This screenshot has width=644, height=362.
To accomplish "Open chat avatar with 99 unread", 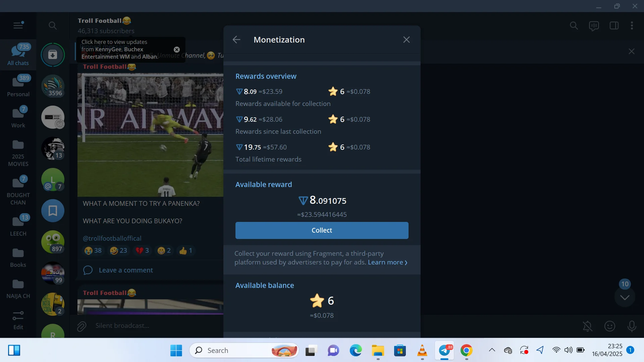I will pyautogui.click(x=53, y=273).
